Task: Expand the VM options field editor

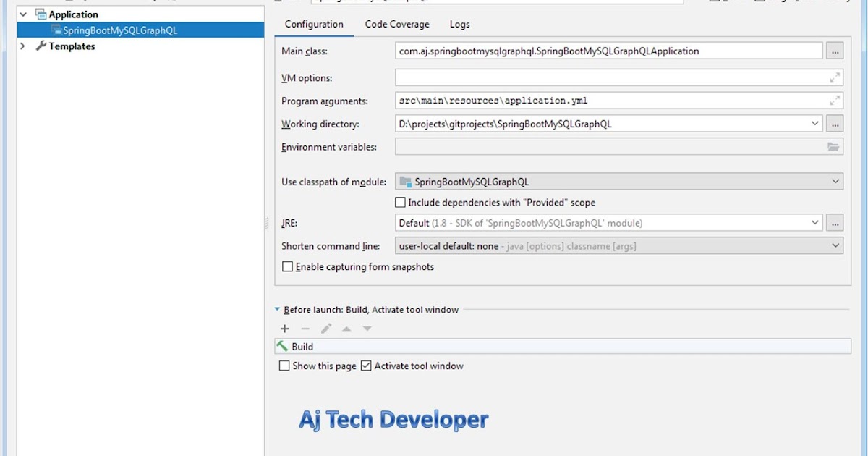Action: pyautogui.click(x=835, y=77)
